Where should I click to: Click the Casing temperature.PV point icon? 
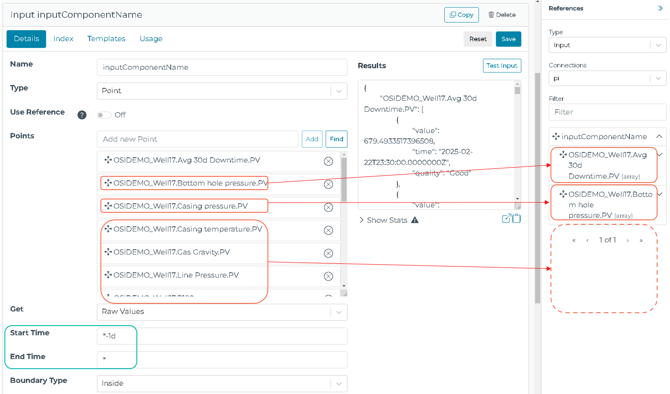point(108,229)
